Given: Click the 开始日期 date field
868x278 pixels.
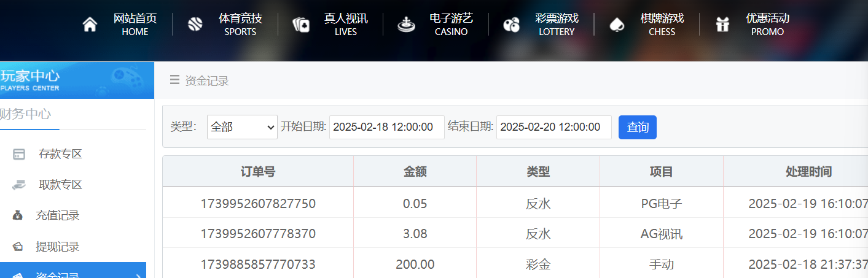Looking at the screenshot, I should click(386, 127).
